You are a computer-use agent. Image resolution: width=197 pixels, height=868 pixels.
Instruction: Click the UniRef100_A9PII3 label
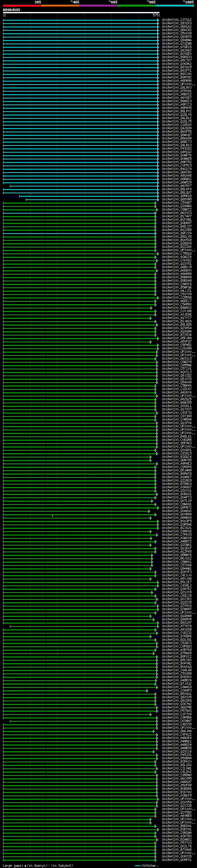click(x=176, y=104)
